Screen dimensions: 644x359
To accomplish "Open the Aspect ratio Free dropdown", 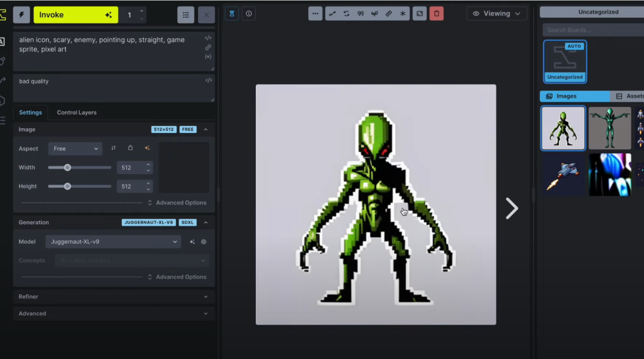I will tap(75, 148).
